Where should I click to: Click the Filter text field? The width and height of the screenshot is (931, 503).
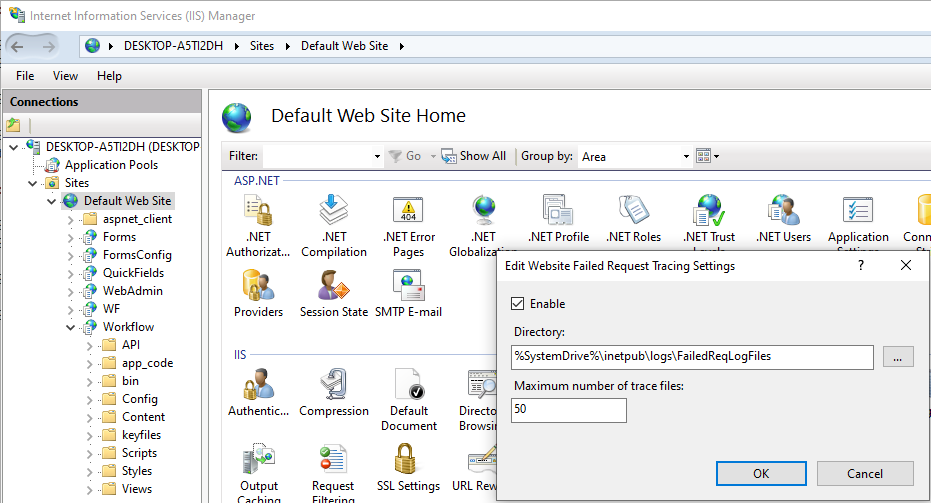click(x=318, y=156)
